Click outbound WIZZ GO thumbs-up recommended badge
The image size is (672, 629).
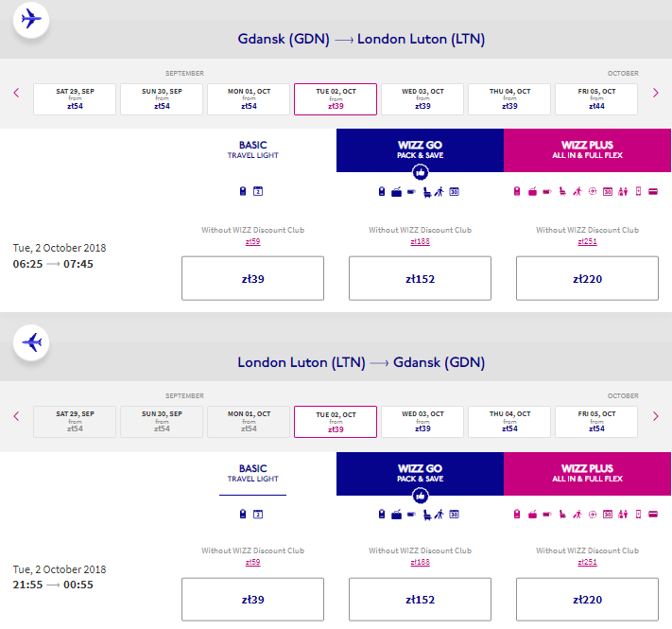tap(420, 173)
